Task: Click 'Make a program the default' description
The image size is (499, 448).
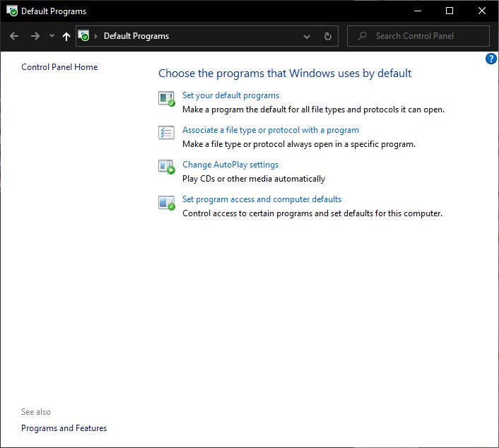Action: coord(313,110)
